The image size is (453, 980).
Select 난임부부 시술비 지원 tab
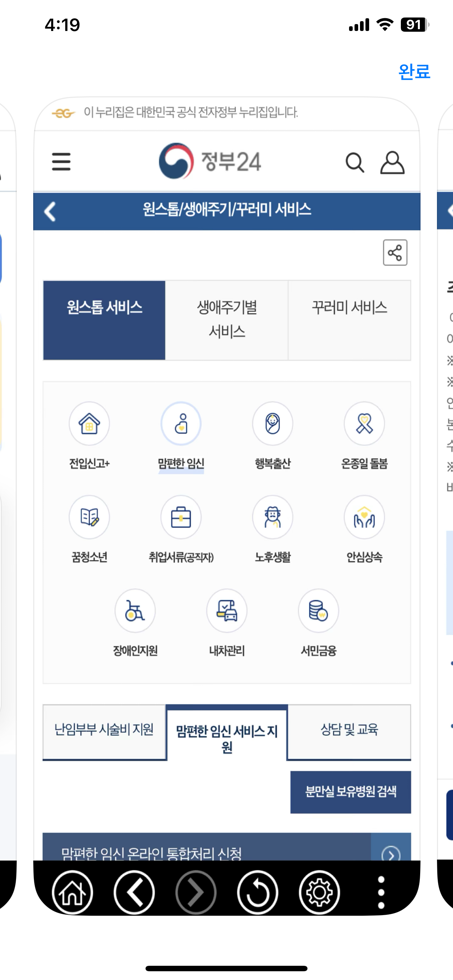point(104,732)
